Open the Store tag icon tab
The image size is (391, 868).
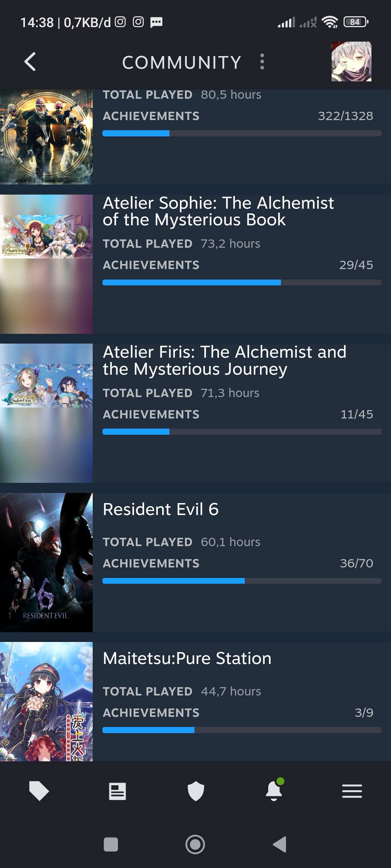pos(39,791)
